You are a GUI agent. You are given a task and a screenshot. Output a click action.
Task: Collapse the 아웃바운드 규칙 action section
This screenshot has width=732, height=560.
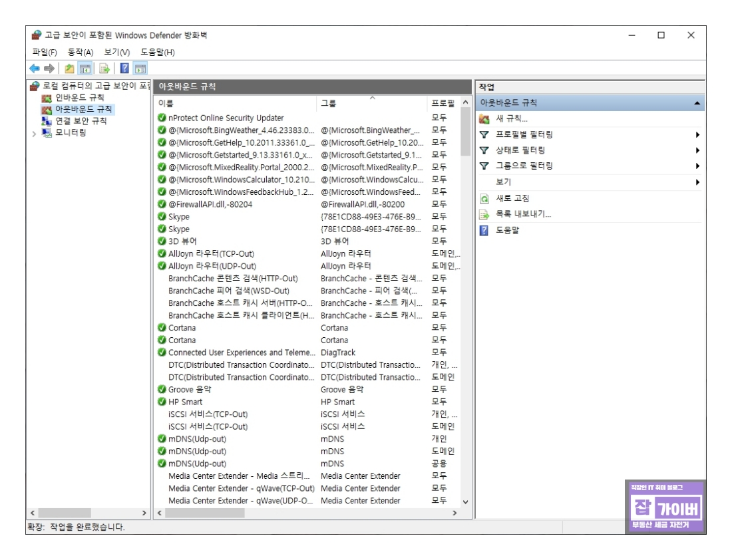(x=697, y=103)
